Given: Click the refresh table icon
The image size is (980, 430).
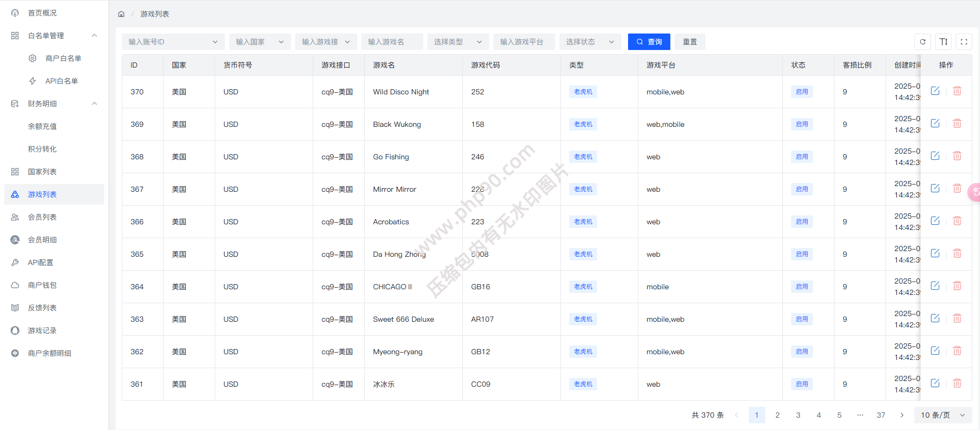Looking at the screenshot, I should point(923,42).
